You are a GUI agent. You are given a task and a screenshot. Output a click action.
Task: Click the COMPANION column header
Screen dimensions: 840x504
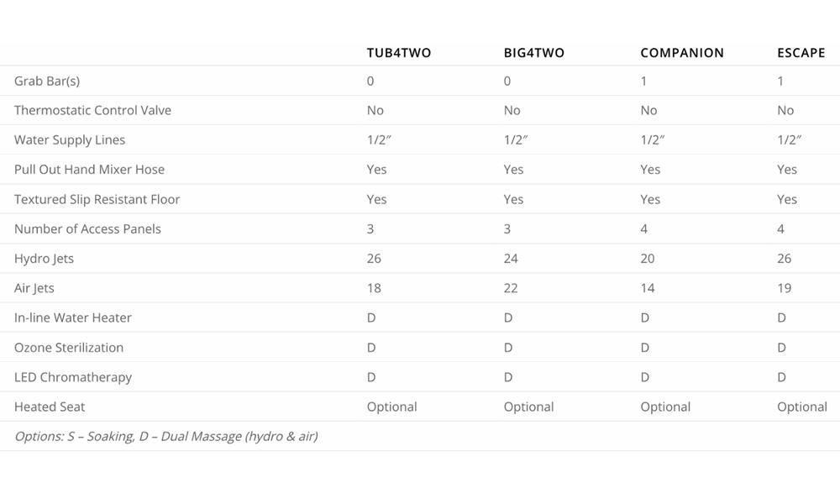tap(682, 52)
